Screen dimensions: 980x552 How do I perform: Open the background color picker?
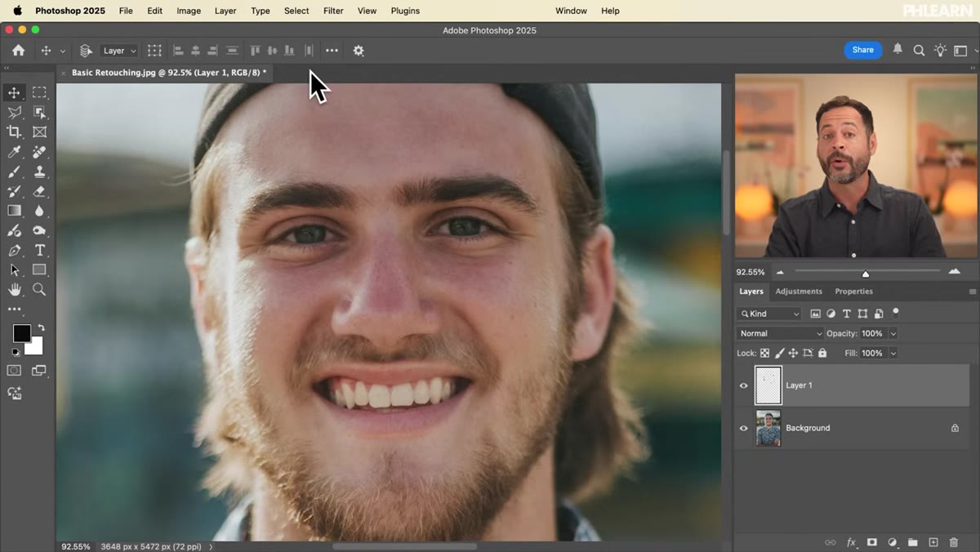(36, 348)
